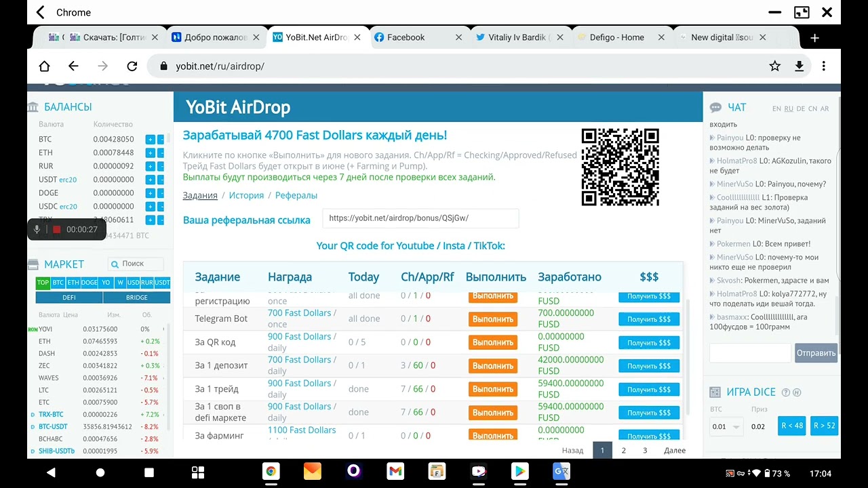This screenshot has width=868, height=488.
Task: Click Выполнить for За QR код task
Action: tap(492, 342)
